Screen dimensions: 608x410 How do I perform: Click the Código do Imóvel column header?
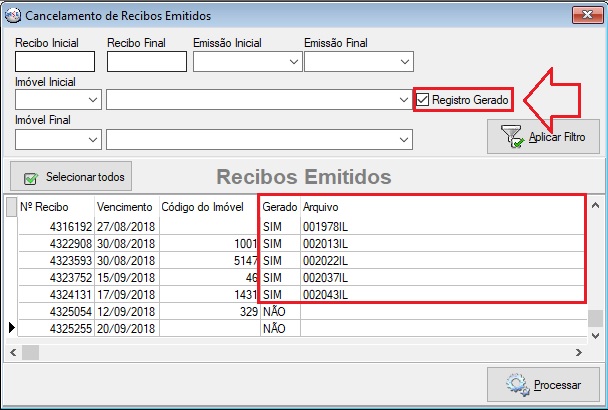click(x=202, y=207)
